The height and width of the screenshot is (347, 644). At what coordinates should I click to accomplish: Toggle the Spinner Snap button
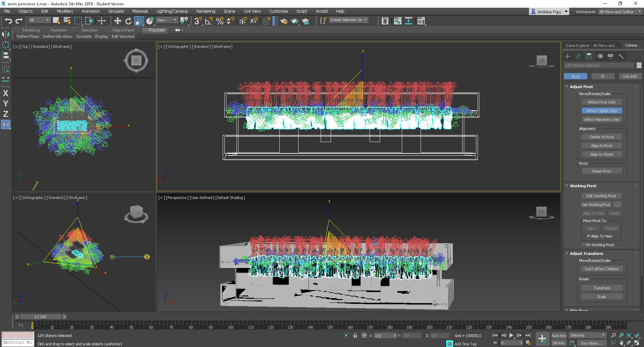coord(230,21)
